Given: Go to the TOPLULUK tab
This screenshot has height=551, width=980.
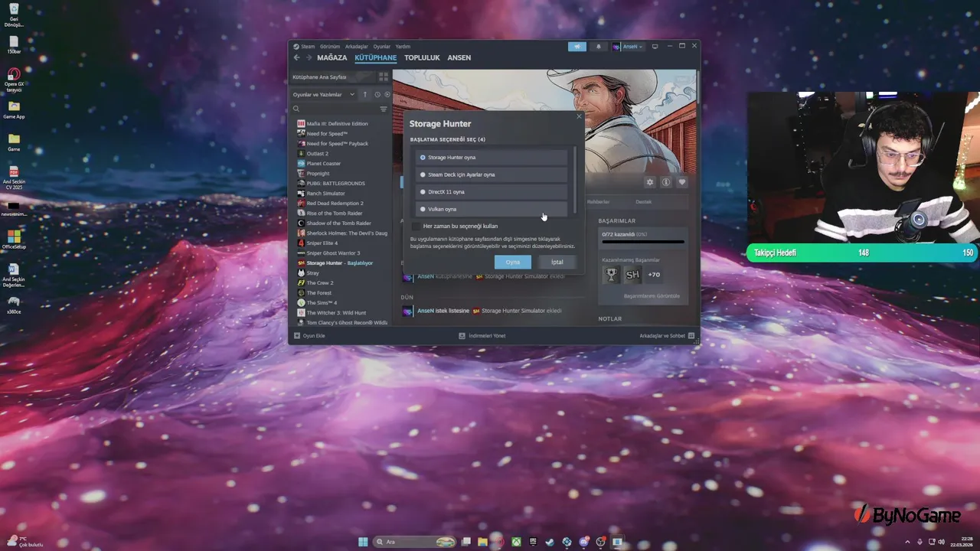Looking at the screenshot, I should (422, 57).
